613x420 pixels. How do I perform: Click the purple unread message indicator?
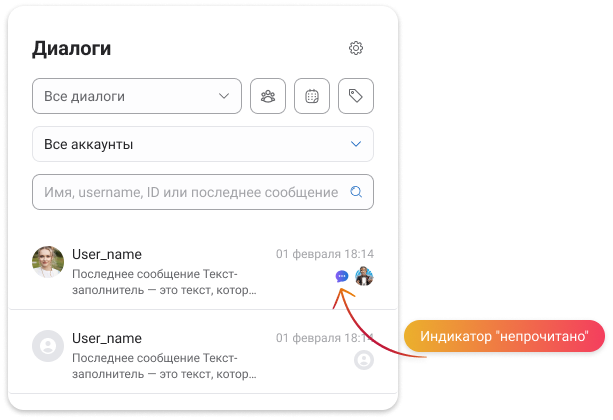(x=342, y=276)
